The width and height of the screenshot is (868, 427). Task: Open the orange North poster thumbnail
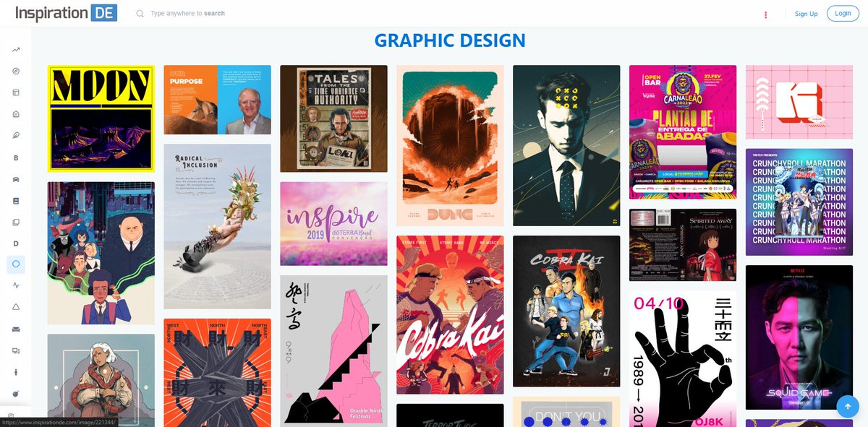pos(217,373)
